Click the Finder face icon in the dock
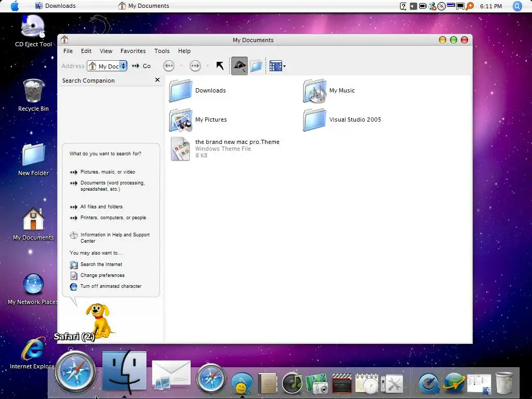The height and width of the screenshot is (399, 532). (125, 370)
